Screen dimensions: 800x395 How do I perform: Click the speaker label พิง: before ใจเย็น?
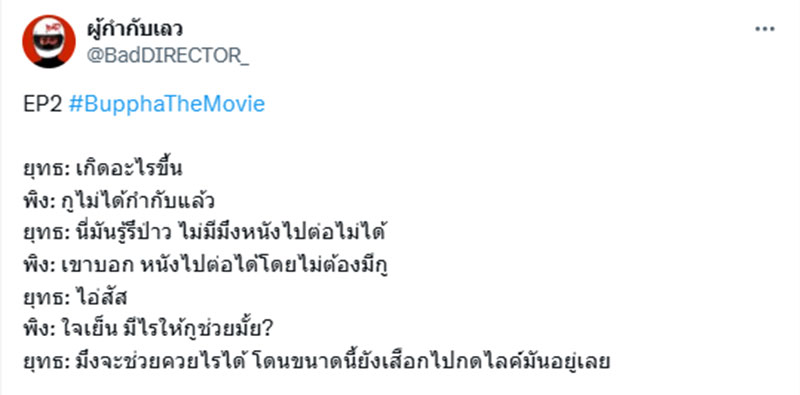(40, 330)
